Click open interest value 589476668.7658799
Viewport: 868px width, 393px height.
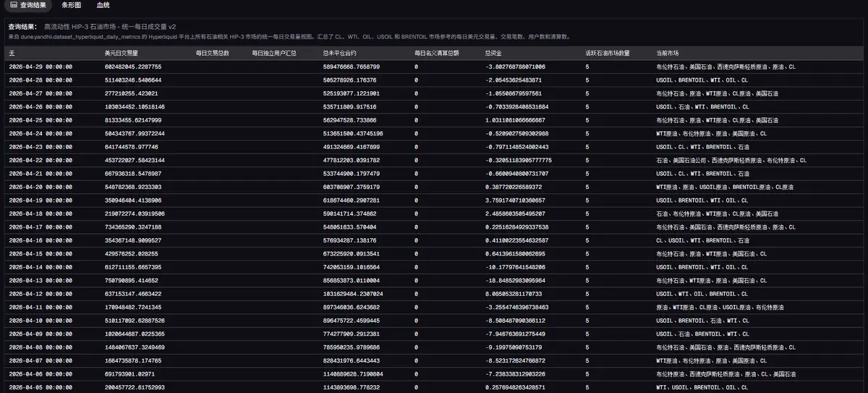click(351, 67)
